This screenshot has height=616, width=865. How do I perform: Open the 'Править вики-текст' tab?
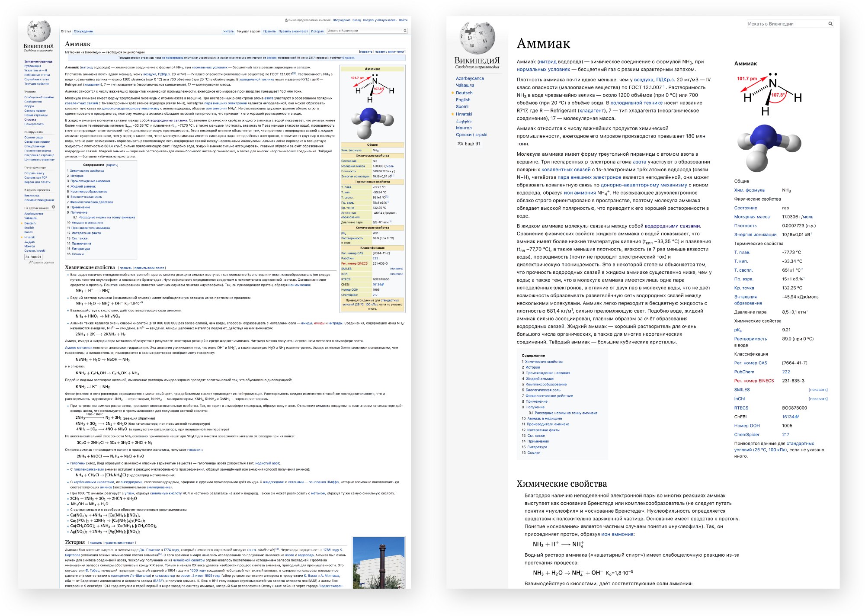click(293, 31)
